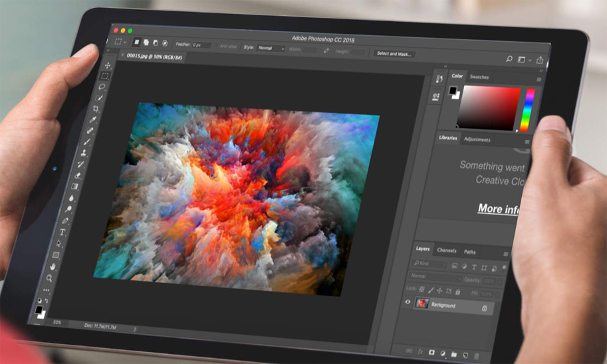
Task: Open the Swatches tab
Action: click(479, 77)
